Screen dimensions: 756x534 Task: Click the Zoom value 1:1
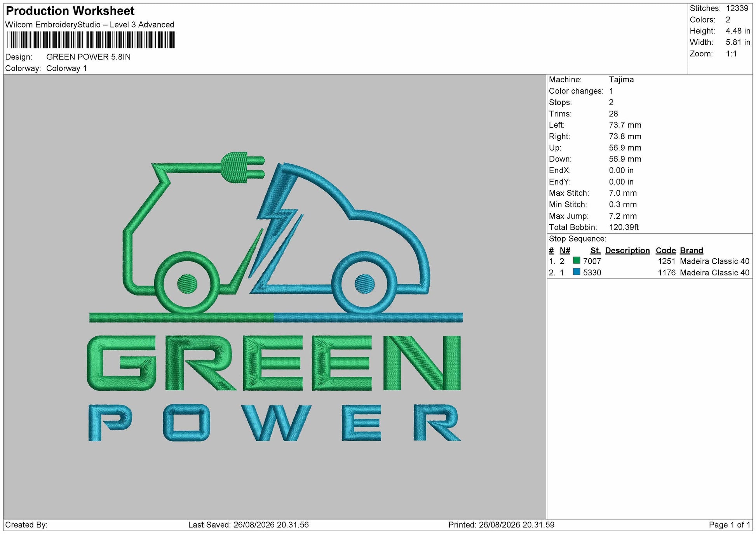coord(731,54)
